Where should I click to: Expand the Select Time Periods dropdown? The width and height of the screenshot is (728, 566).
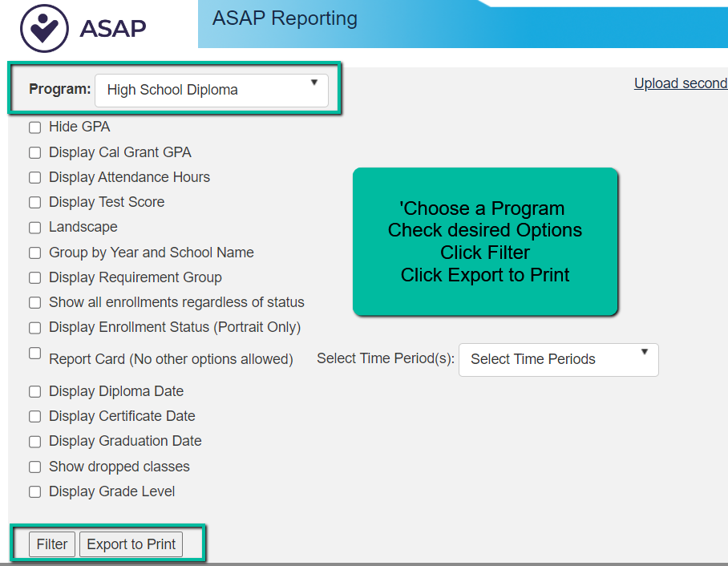coord(558,359)
